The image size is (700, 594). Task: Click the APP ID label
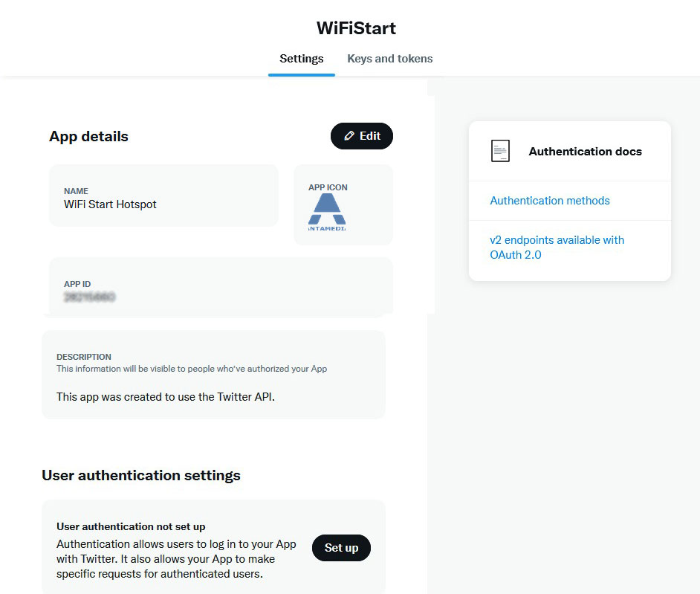[x=77, y=284]
